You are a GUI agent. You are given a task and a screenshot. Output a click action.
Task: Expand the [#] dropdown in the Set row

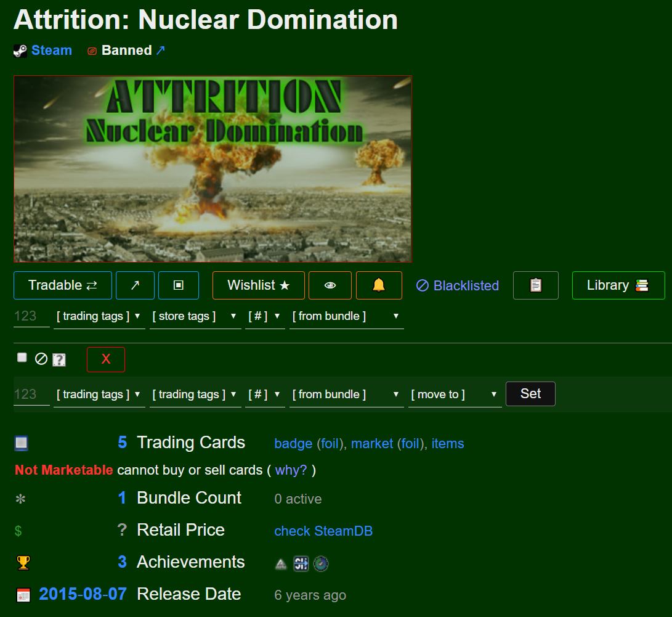(265, 394)
